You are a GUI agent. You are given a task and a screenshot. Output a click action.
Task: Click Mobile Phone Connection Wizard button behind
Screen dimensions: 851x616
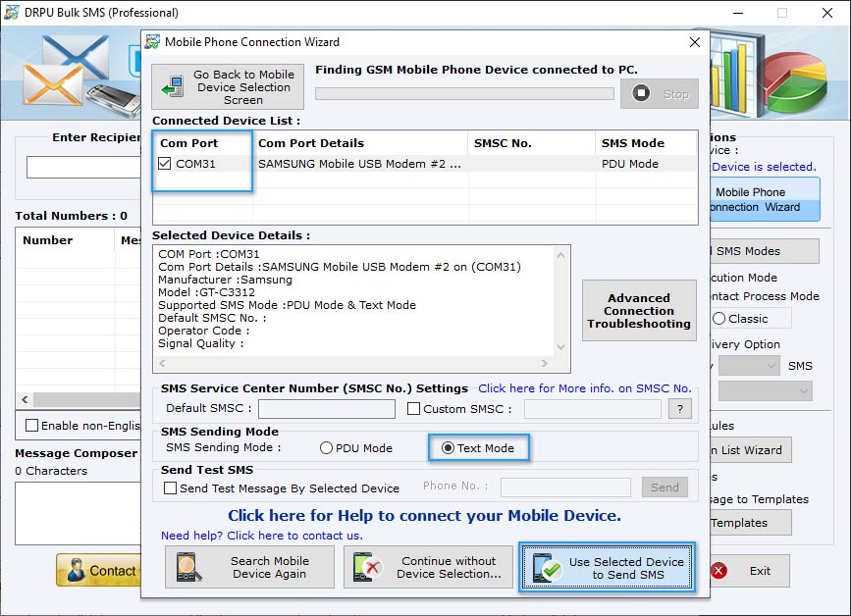(765, 199)
